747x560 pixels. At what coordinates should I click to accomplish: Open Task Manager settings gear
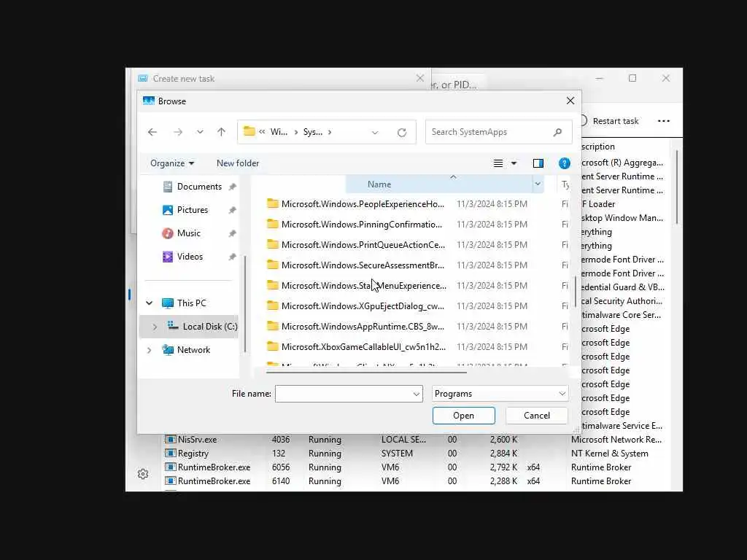pyautogui.click(x=143, y=474)
